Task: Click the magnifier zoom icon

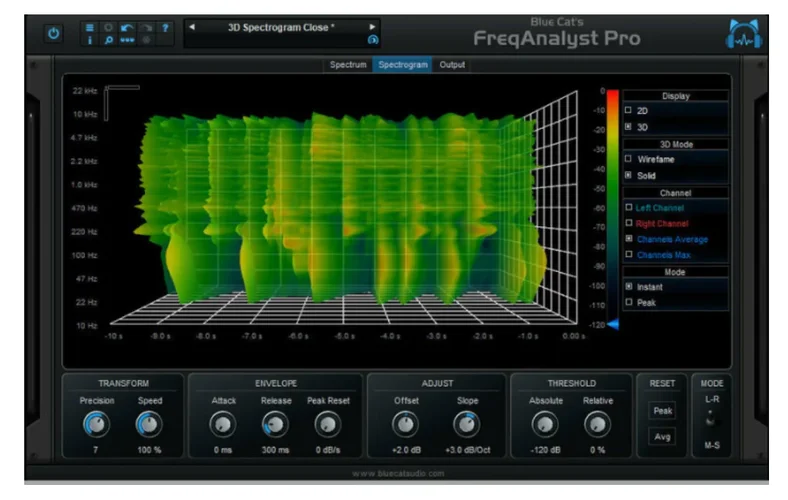Action: coord(108,41)
